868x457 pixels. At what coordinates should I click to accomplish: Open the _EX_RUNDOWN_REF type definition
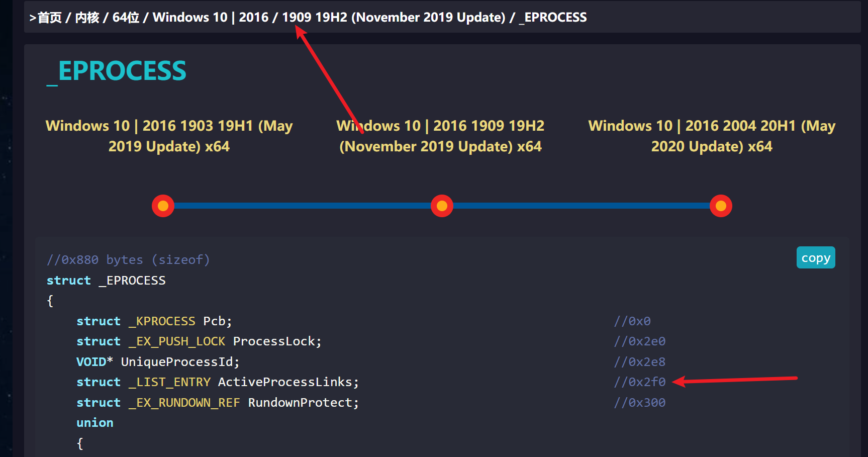click(184, 403)
